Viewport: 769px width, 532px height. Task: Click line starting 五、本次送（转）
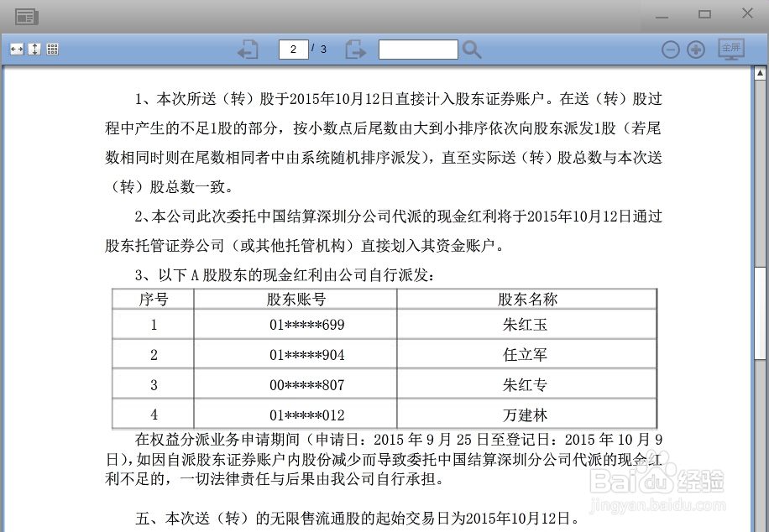[357, 518]
